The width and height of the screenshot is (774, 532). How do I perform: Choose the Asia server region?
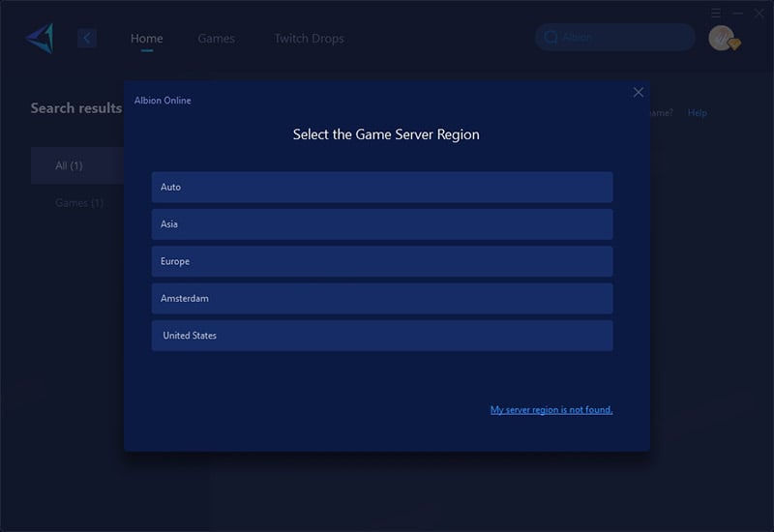point(382,224)
